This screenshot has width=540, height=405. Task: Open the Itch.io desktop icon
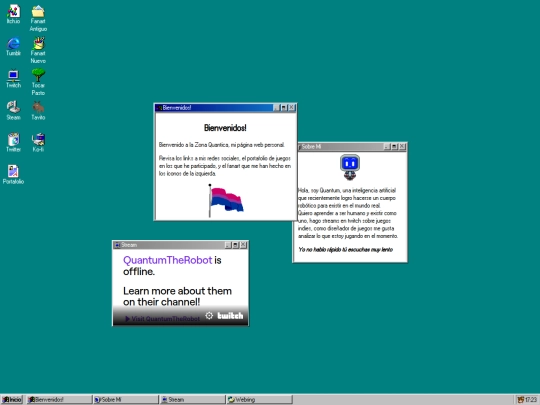click(13, 14)
